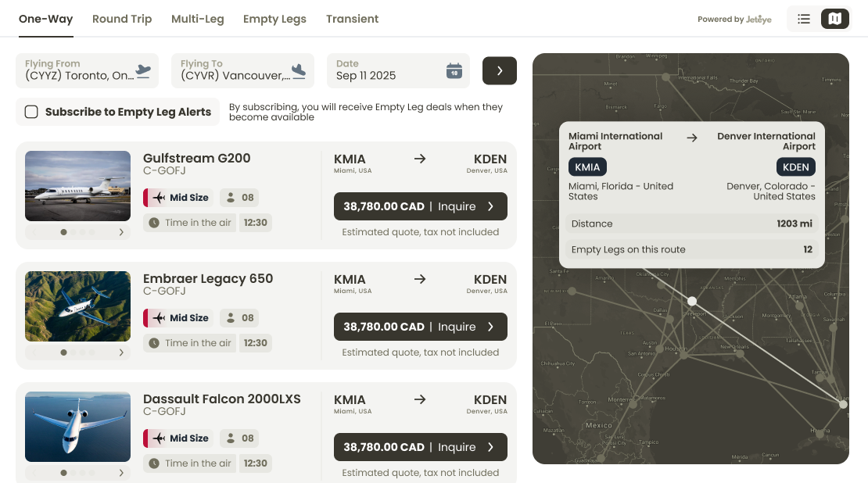Click highlighted Denver marker on map
Screen dimensions: 868x483
click(692, 301)
